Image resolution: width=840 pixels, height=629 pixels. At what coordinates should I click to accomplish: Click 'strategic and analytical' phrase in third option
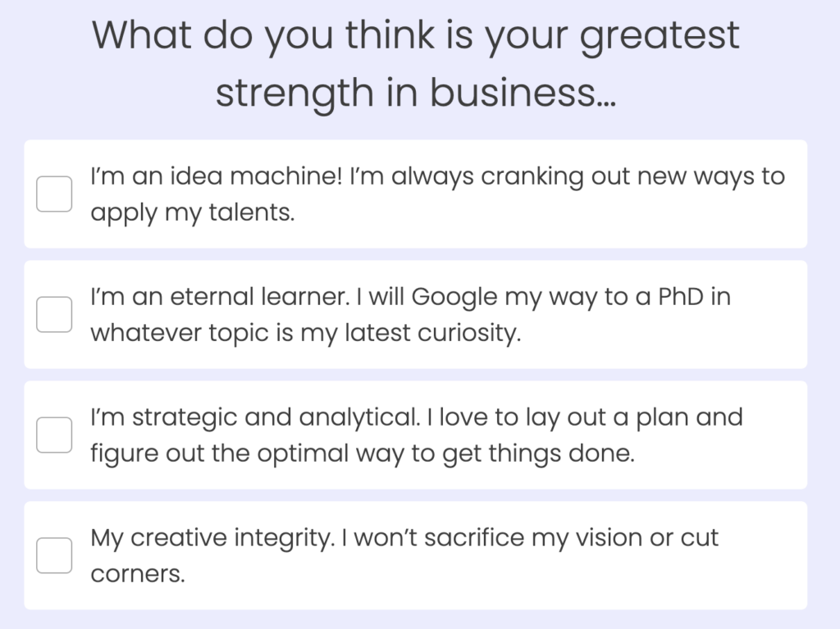coord(276,418)
